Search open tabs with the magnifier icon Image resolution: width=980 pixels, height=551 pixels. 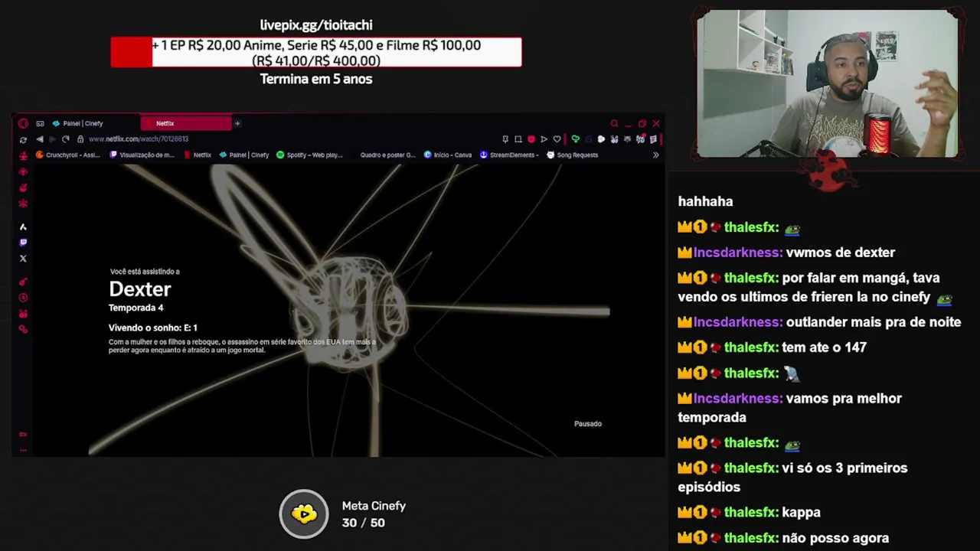(614, 123)
